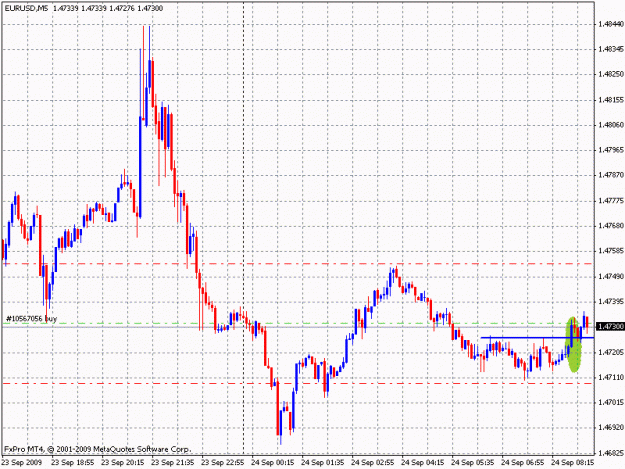Click the current price tag 1.47300
This screenshot has width=625, height=469.
[611, 327]
